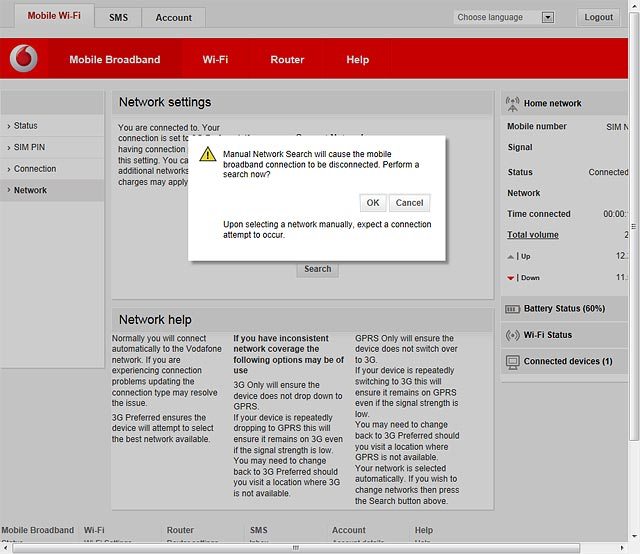Click the Network help heading
Viewport: 640px width, 554px height.
pos(155,320)
